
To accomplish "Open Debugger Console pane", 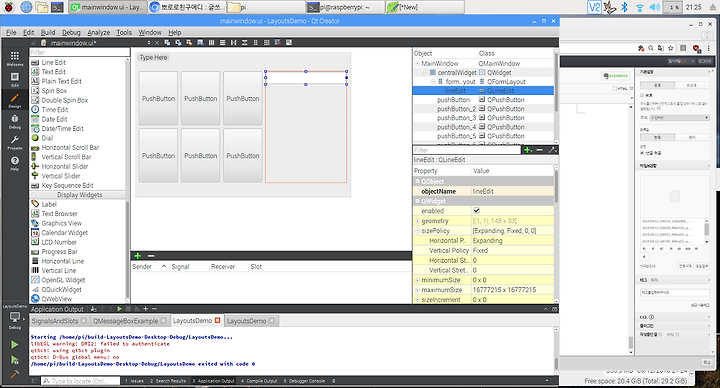I will 304,381.
